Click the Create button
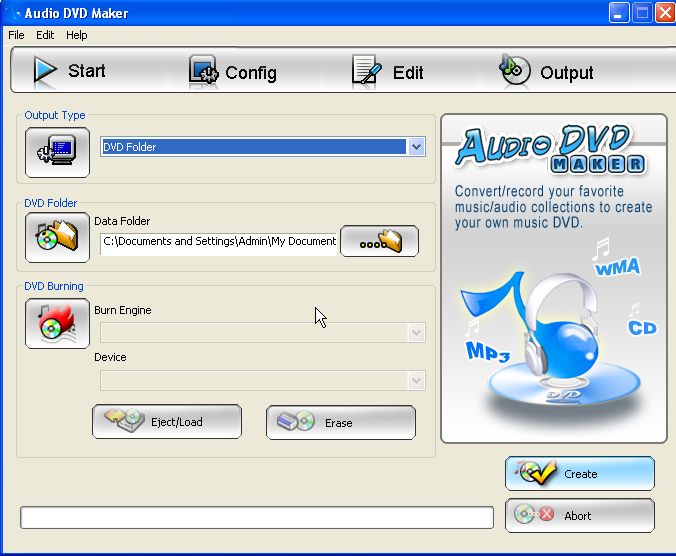 (580, 474)
